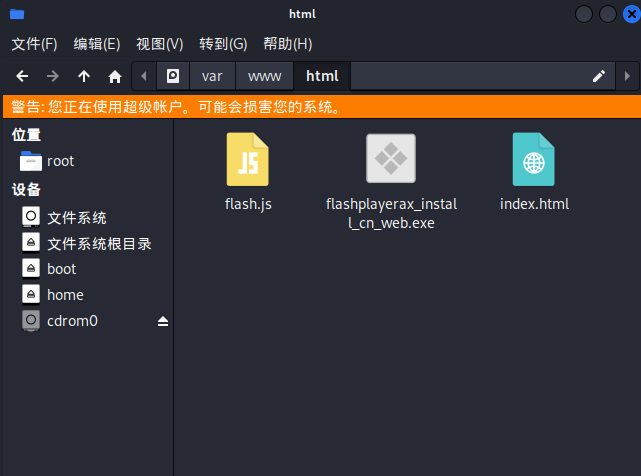Viewport: 641px width, 476px height.
Task: Open the 转到(G) menu
Action: tap(223, 44)
